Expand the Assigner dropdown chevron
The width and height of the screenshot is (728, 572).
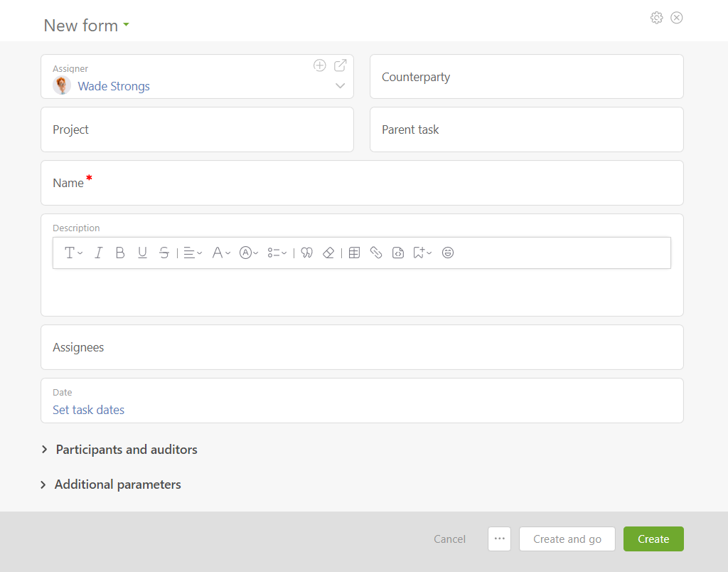[341, 86]
